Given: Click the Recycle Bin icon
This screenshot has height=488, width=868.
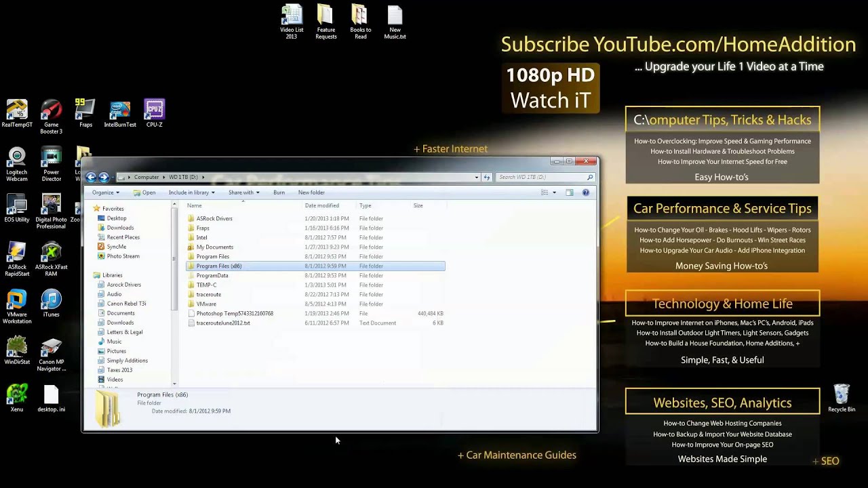Looking at the screenshot, I should [x=842, y=398].
